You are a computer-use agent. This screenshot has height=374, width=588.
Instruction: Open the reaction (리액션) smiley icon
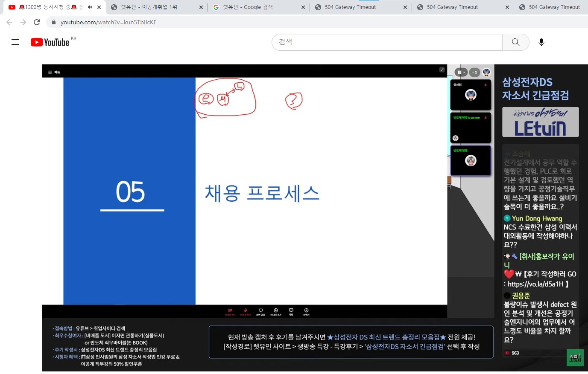pyautogui.click(x=306, y=311)
